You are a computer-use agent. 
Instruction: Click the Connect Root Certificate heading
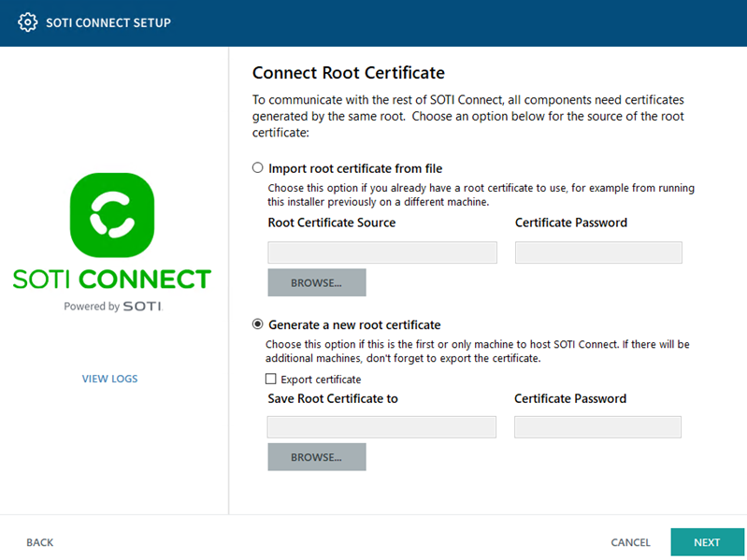point(348,73)
